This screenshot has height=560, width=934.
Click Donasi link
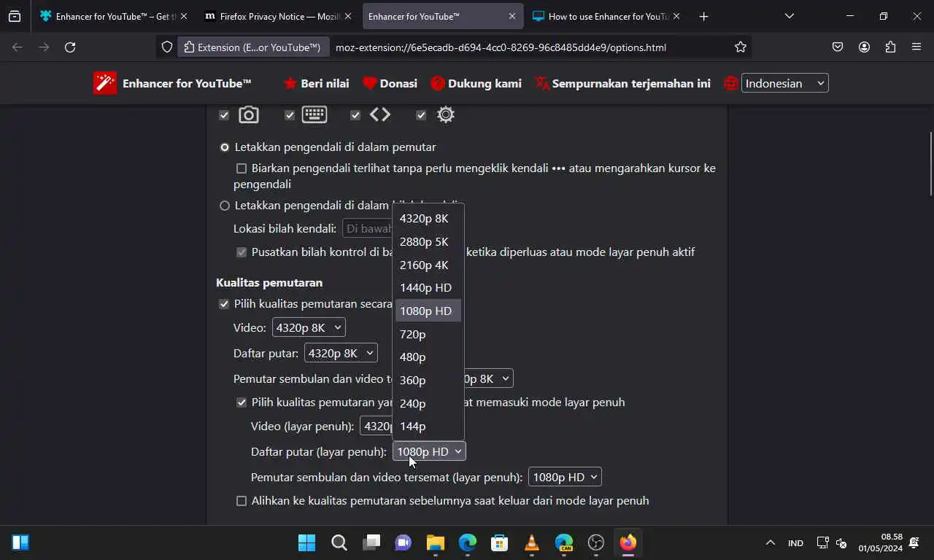coord(390,83)
